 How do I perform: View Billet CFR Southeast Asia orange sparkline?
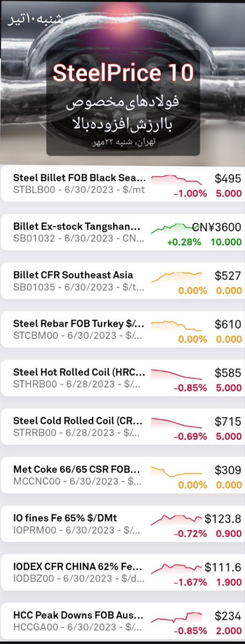coord(177,277)
